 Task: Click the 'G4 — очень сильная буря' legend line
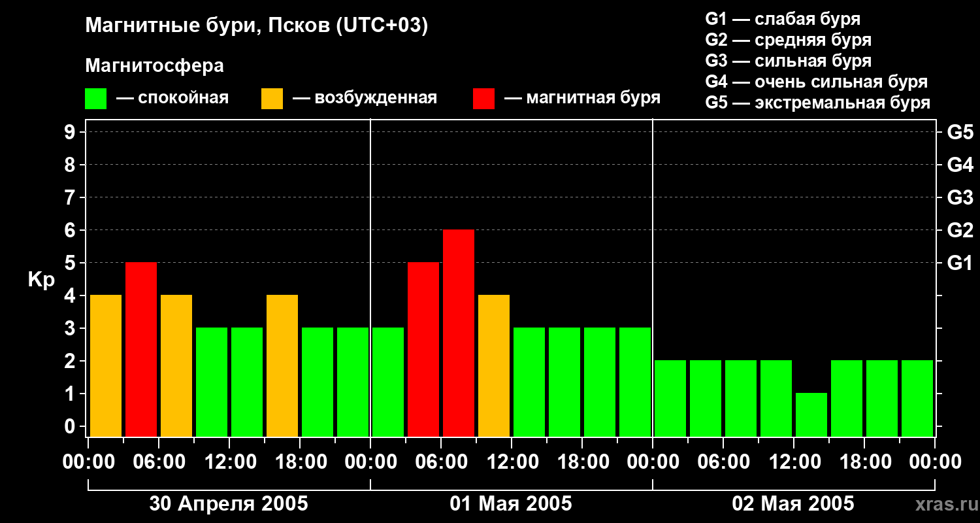click(x=817, y=82)
